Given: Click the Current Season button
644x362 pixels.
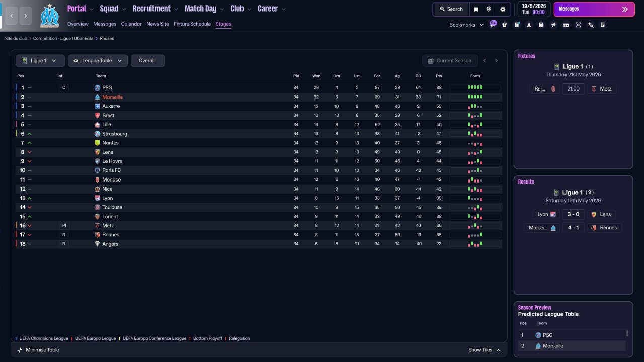Looking at the screenshot, I should [x=450, y=61].
